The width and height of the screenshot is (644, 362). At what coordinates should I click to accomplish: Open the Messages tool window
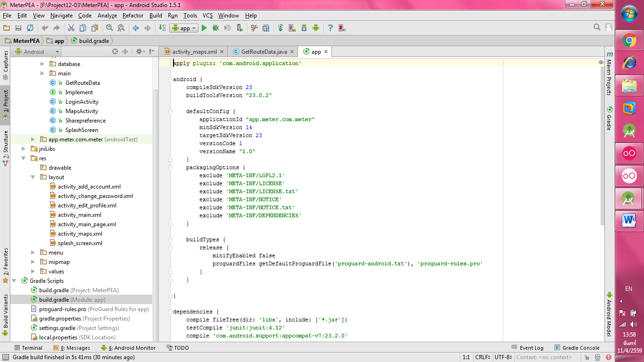click(x=72, y=348)
